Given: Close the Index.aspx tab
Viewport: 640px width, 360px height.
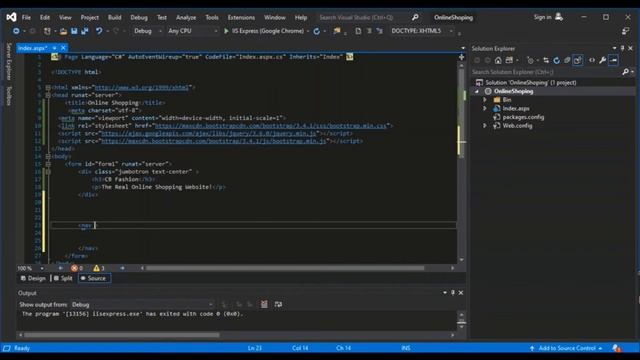Looking at the screenshot, I should (63, 48).
